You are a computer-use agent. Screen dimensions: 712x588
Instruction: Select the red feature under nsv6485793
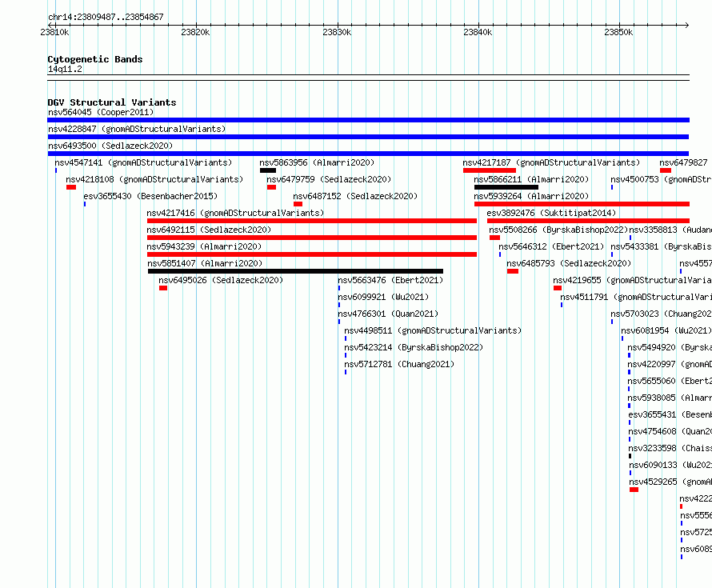coord(513,271)
